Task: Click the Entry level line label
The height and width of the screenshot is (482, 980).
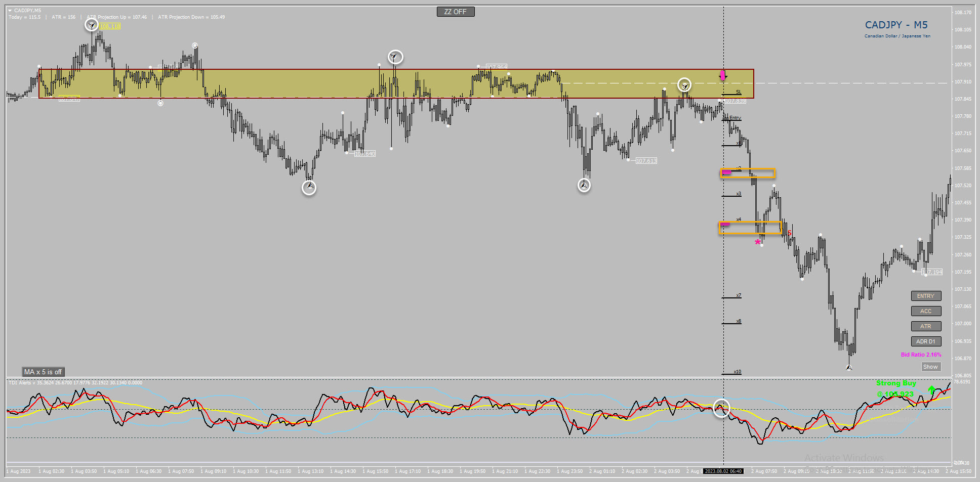Action: pos(735,118)
